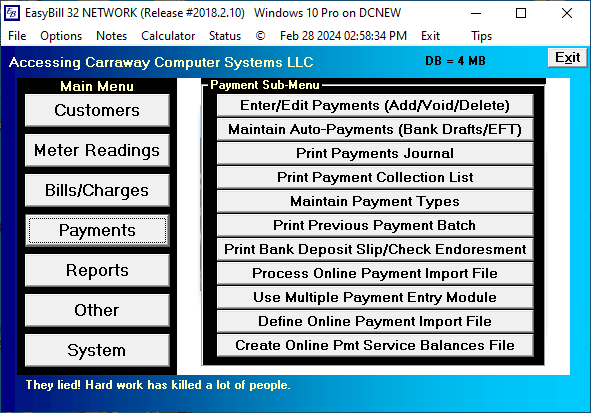Minimize the EasyBill window
Viewport: 591px width, 413px height.
pos(476,13)
